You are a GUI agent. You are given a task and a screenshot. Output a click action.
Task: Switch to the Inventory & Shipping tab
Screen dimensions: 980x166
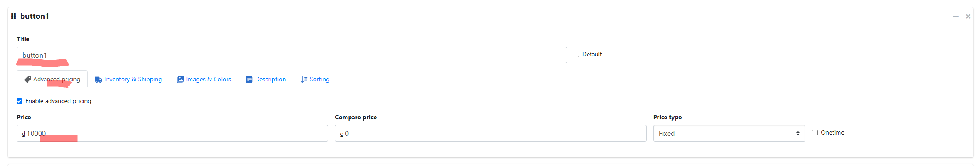[x=128, y=80]
